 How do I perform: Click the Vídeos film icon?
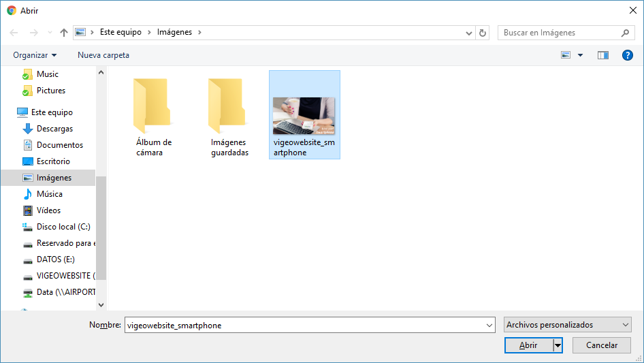click(x=27, y=210)
